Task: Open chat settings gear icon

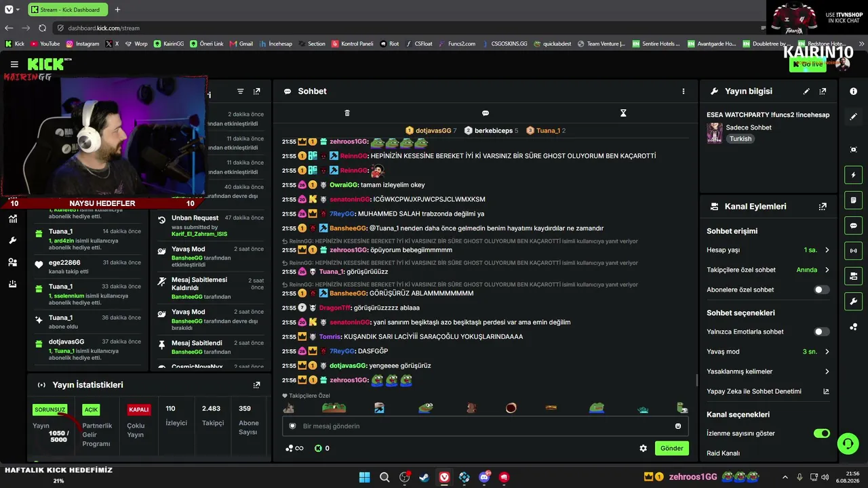Action: 643,448
